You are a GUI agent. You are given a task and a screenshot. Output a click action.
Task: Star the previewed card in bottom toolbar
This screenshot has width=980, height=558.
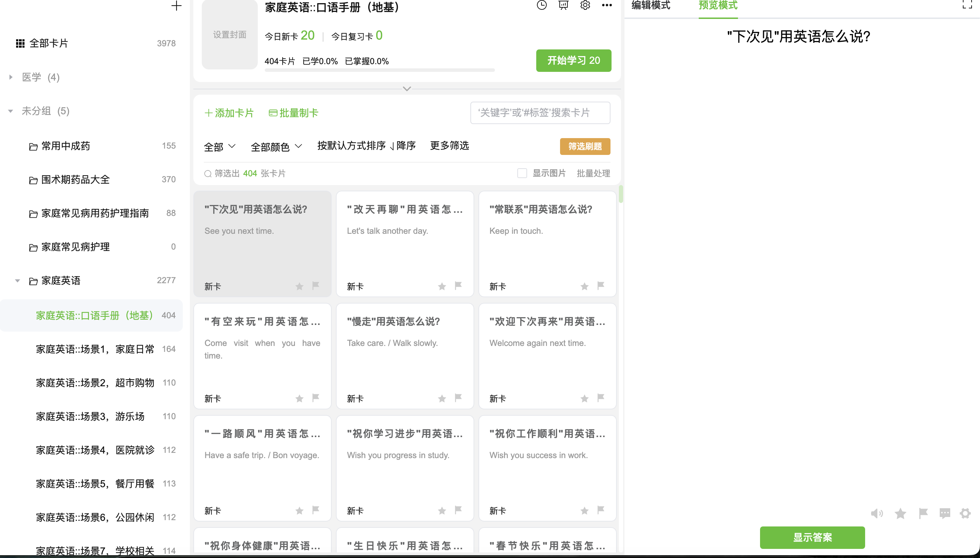pyautogui.click(x=900, y=513)
